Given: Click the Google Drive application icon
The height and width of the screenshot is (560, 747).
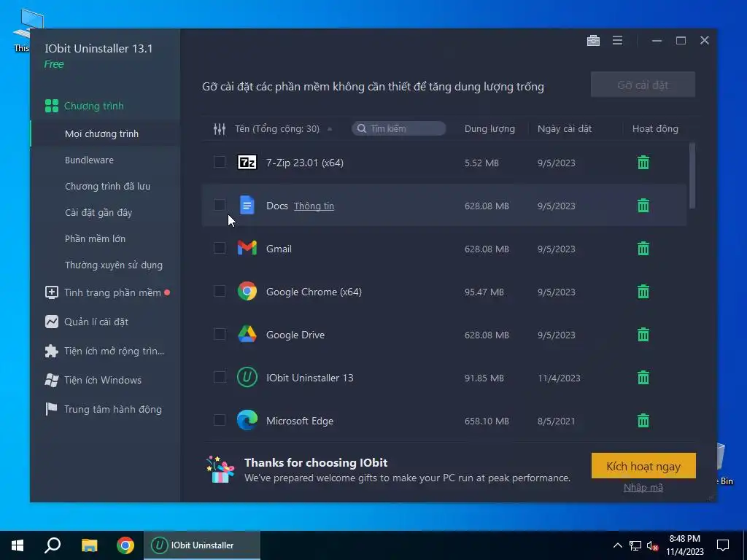Looking at the screenshot, I should point(247,334).
